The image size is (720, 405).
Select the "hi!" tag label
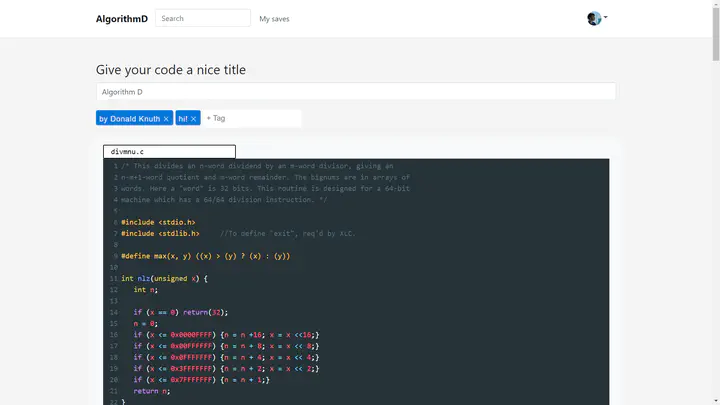(183, 118)
